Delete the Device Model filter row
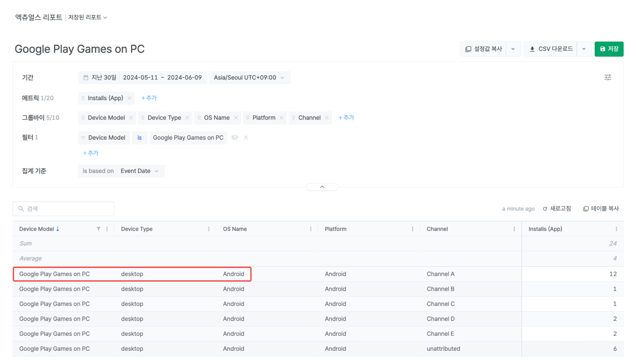The height and width of the screenshot is (364, 637). (x=246, y=137)
